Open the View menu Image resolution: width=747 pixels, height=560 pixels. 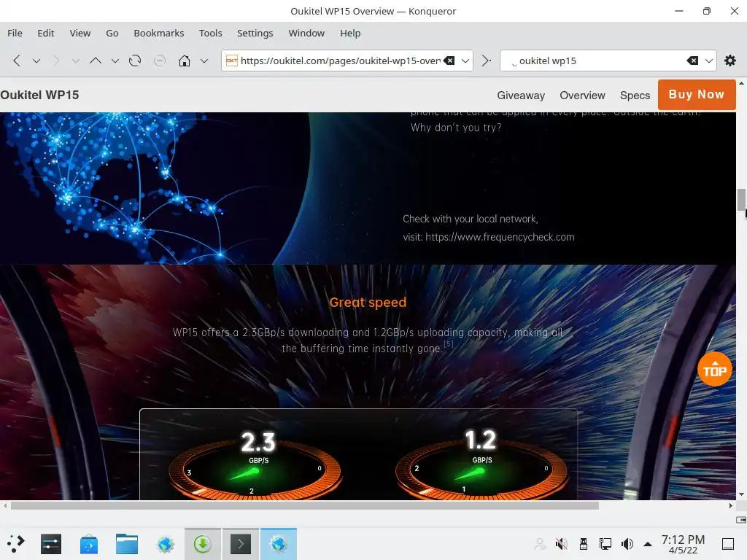click(x=80, y=34)
